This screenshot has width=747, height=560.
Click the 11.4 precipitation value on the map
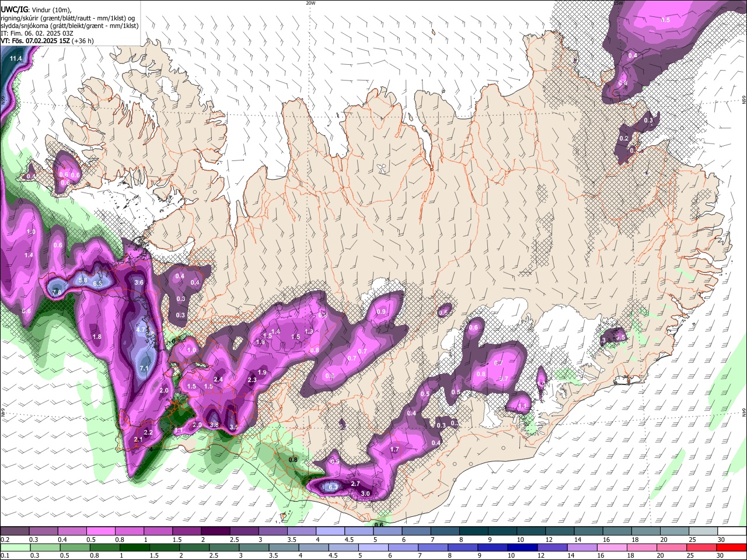(x=16, y=59)
